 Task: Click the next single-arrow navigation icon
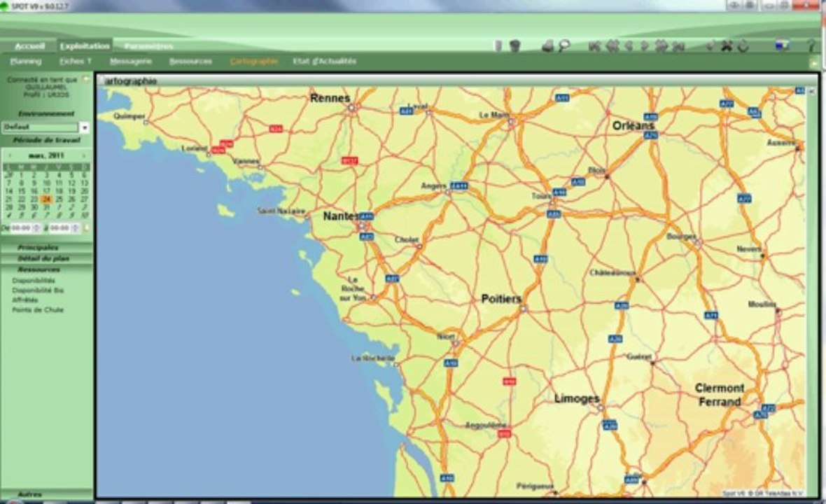point(644,46)
